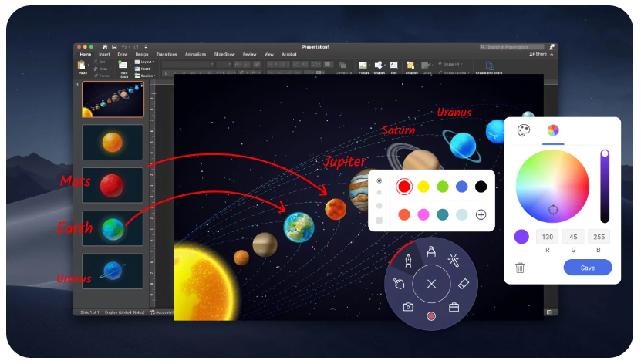The height and width of the screenshot is (364, 641).
Task: Select the thickest pen size option
Action: [379, 220]
